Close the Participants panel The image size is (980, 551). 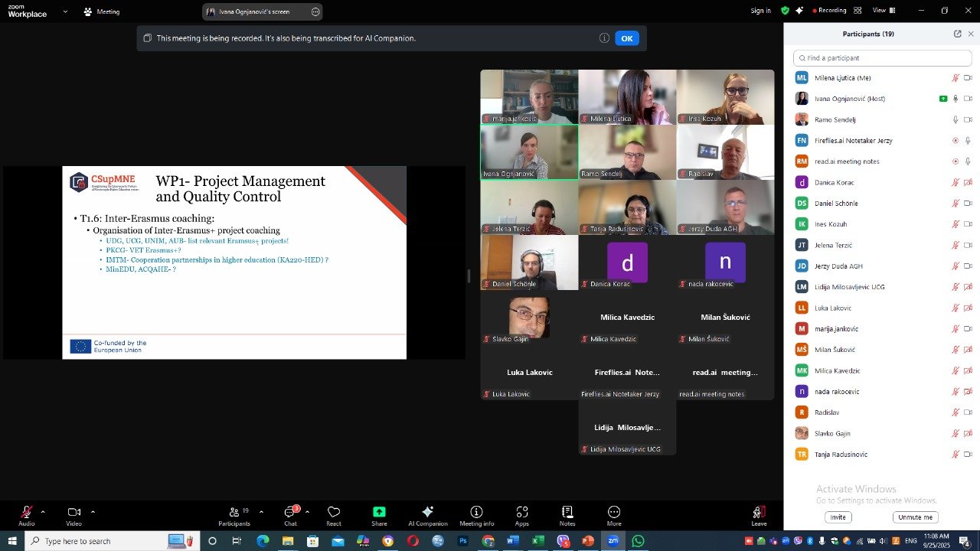tap(971, 34)
